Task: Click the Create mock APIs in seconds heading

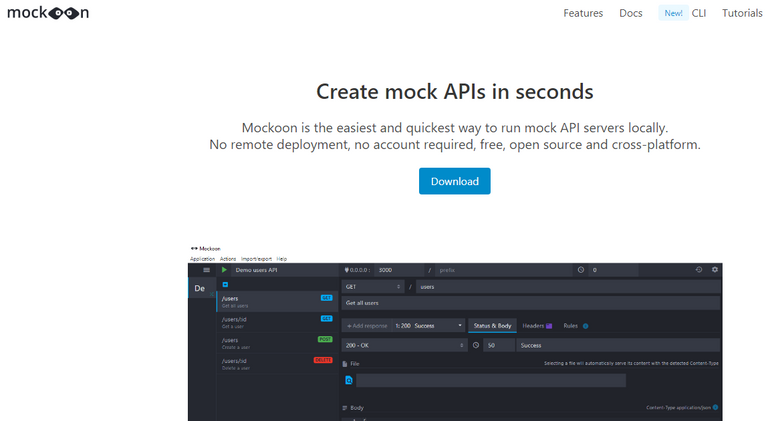Action: point(455,92)
